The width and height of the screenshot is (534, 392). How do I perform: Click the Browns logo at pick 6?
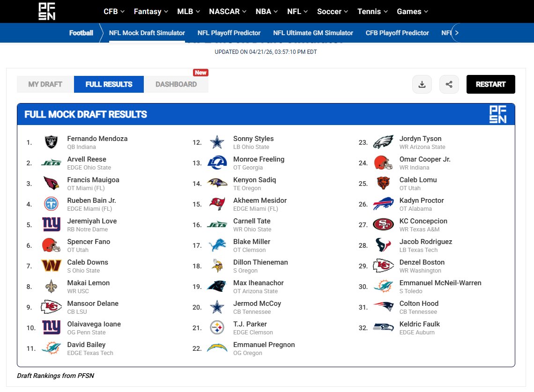52,245
